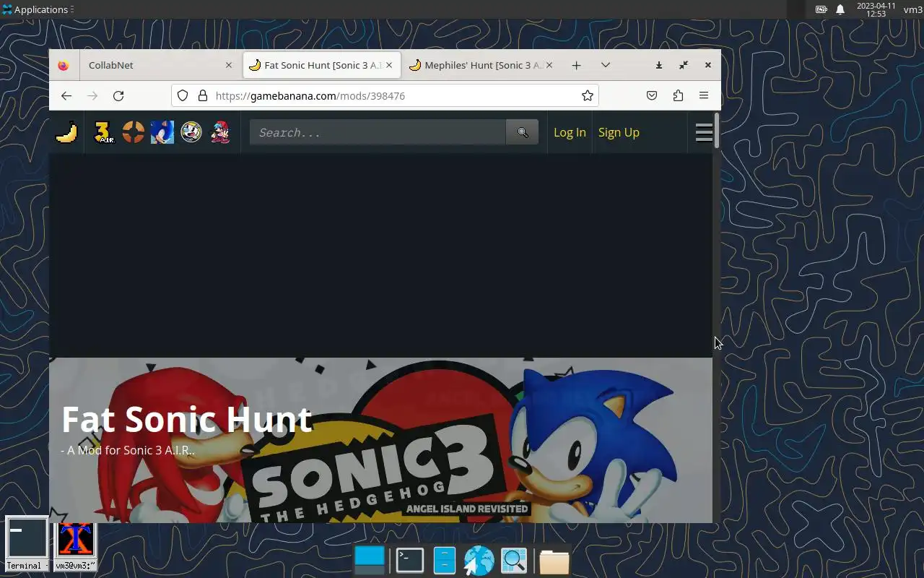Open the GameBanana banana logo home
The width and height of the screenshot is (924, 578).
point(66,132)
